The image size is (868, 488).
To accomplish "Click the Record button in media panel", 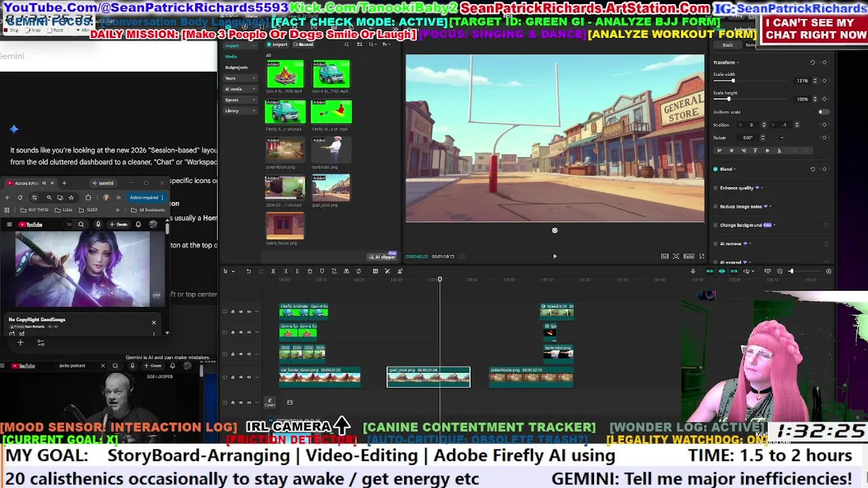I will coord(303,45).
